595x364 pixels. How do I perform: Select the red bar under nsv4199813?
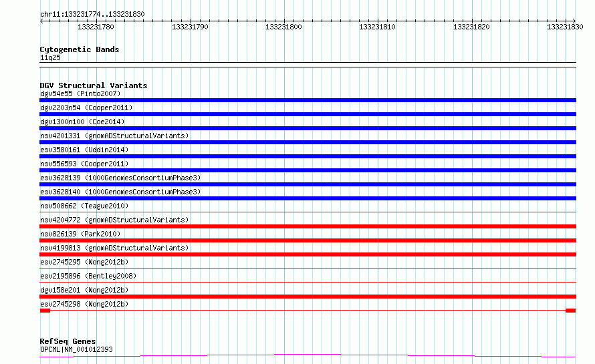point(308,254)
